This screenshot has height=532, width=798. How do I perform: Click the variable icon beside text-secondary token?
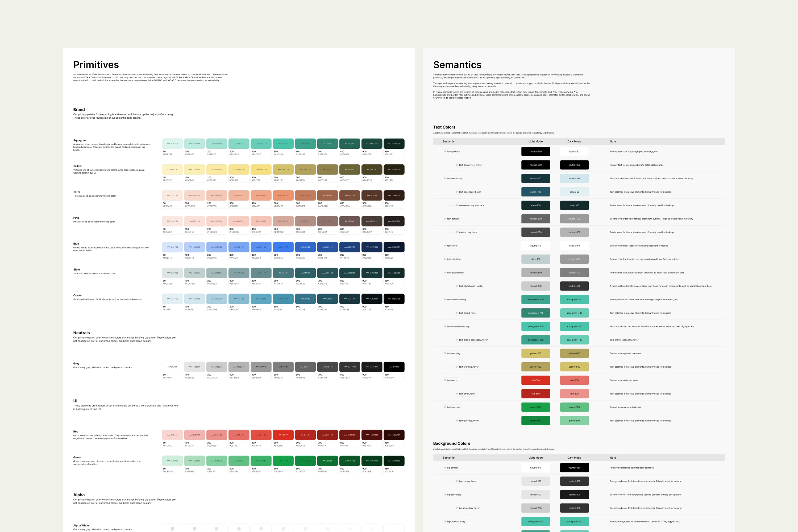pos(445,178)
